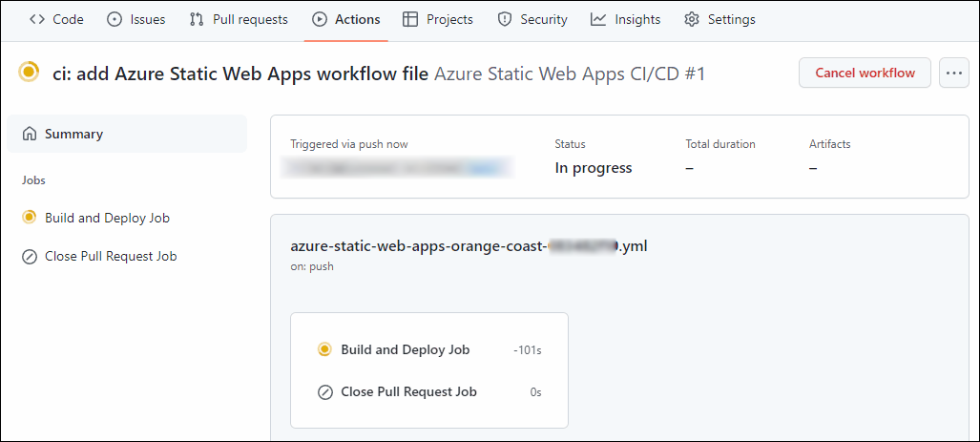Click the Issues circle-dot icon
Image resolution: width=980 pixels, height=442 pixels.
point(115,20)
